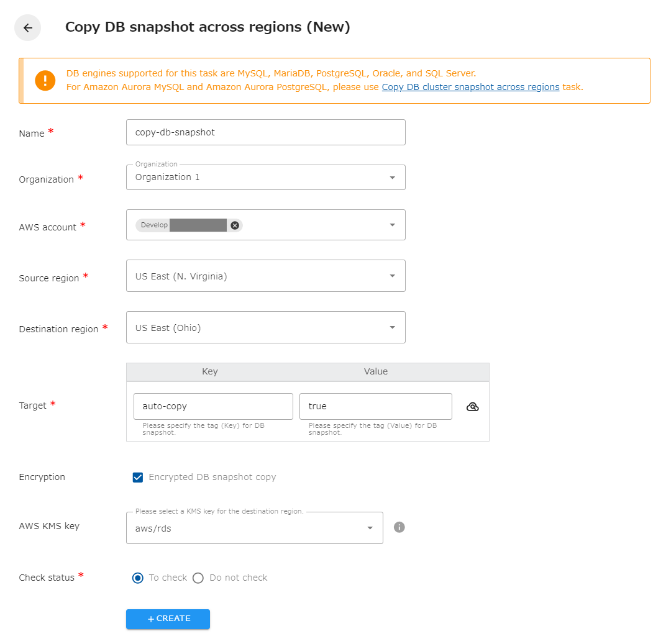Viewport: 666px width, 644px height.
Task: Click the Key field containing auto-copy
Action: (x=213, y=406)
